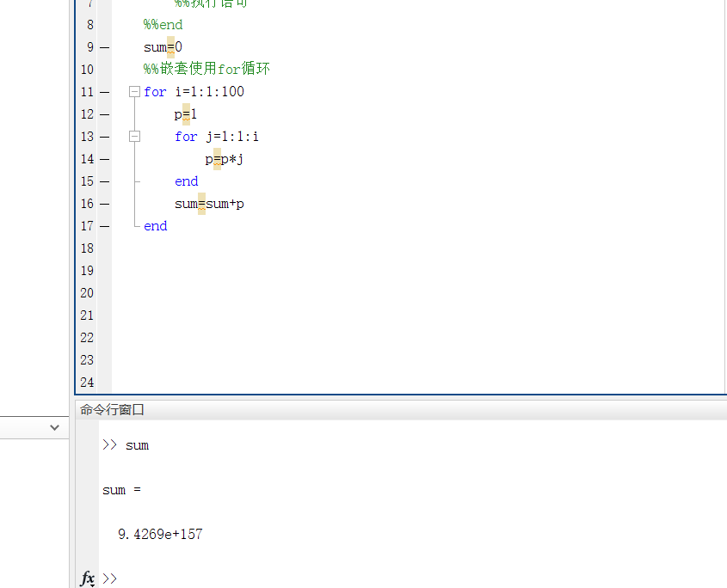Set a breakpoint on line 14

[102, 158]
